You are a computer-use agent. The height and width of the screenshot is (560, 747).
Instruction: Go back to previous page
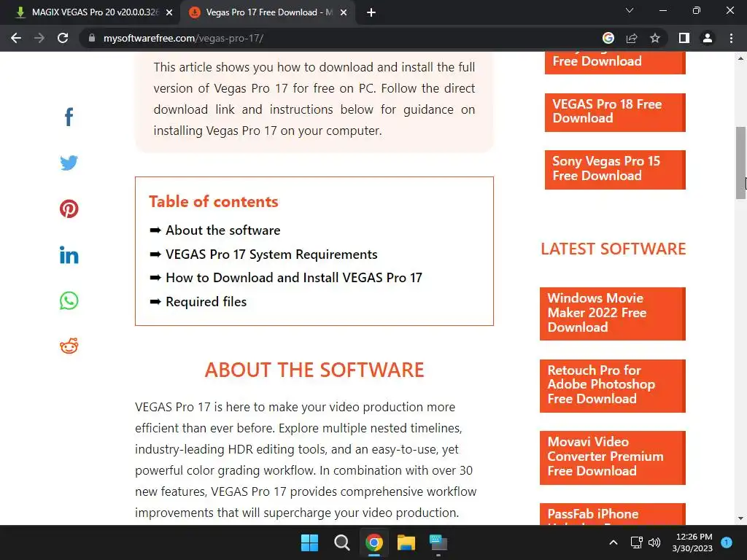(16, 38)
